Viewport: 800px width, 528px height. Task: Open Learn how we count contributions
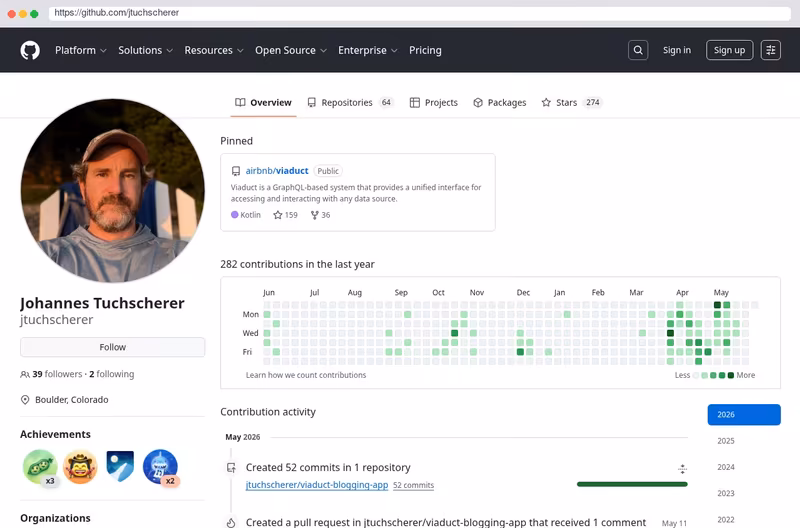pos(306,375)
